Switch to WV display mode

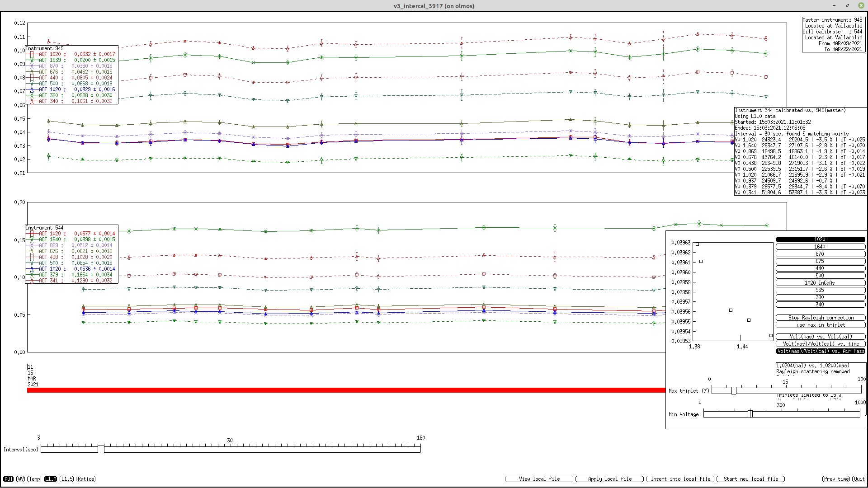(21, 479)
